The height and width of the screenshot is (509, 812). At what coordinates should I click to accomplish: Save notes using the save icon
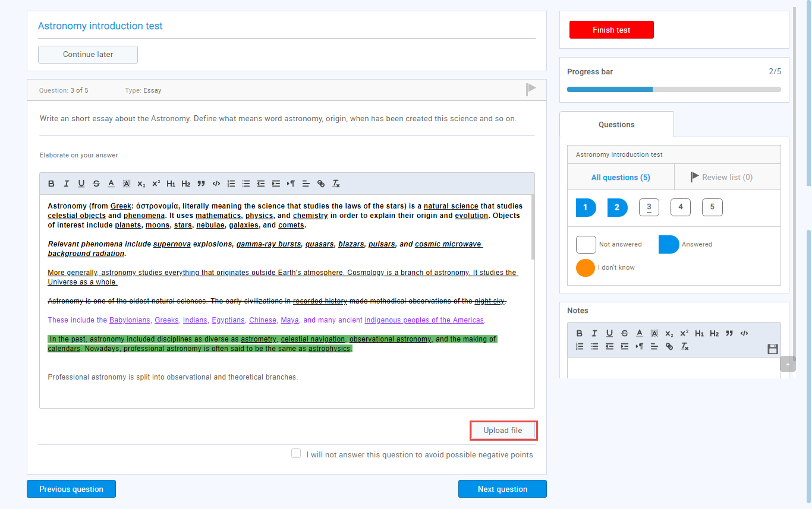(772, 349)
